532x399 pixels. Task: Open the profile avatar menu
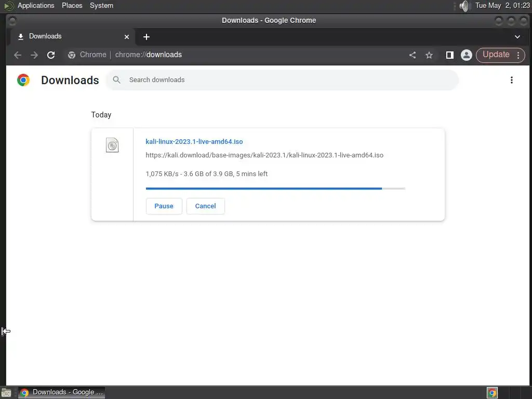point(467,55)
